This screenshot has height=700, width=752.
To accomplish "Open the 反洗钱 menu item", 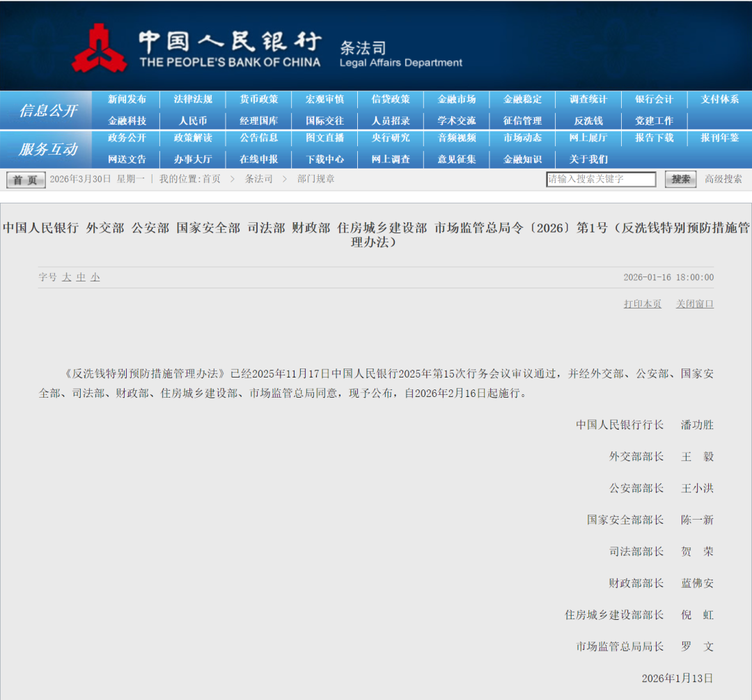I will (x=588, y=121).
